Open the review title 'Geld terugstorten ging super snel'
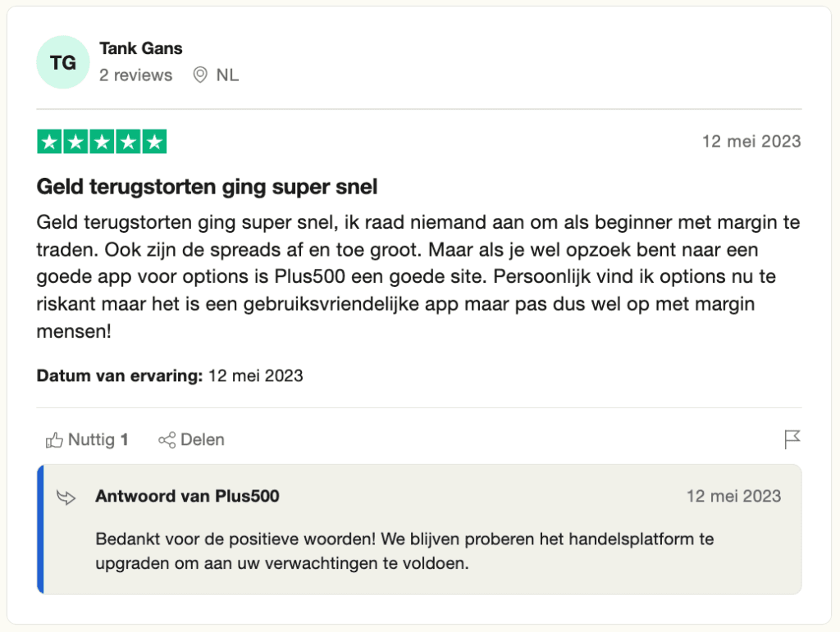Screen dimensions: 840x632 [x=207, y=187]
